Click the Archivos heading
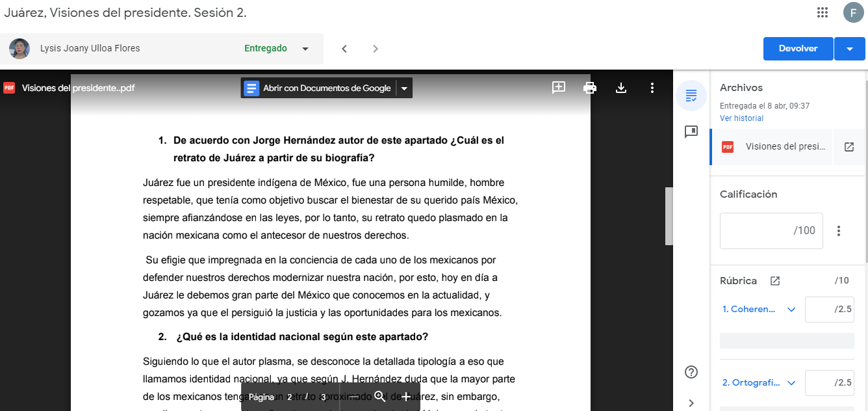This screenshot has width=868, height=411. (741, 88)
